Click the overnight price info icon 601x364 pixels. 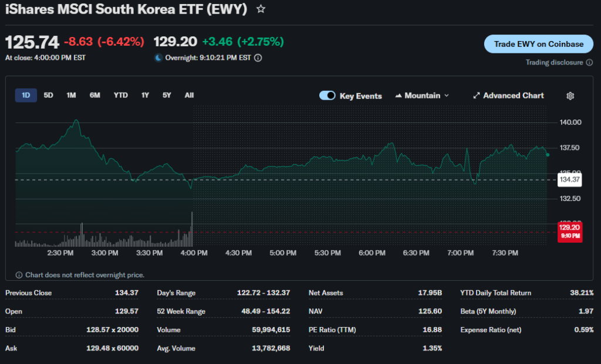coord(258,58)
